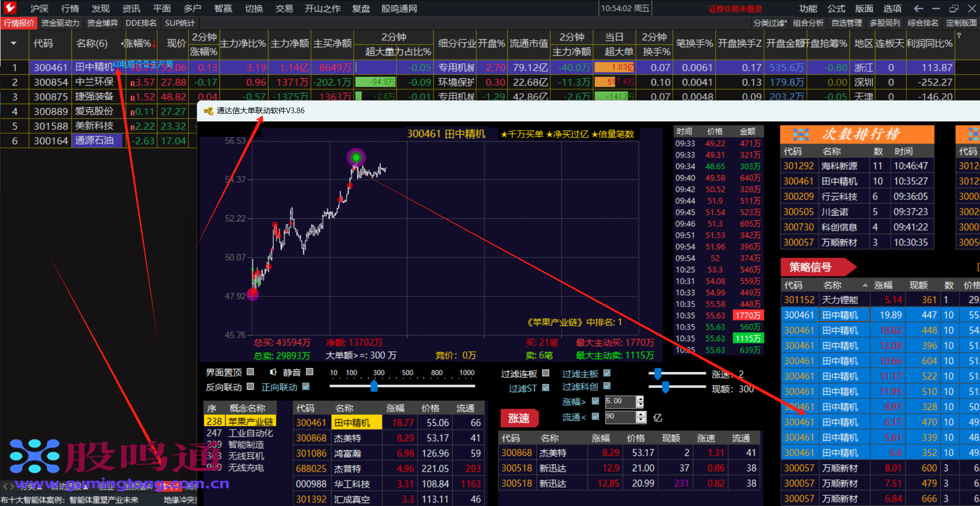
Task: Click the 次数排行榜 header logo icon
Action: pyautogui.click(x=800, y=135)
